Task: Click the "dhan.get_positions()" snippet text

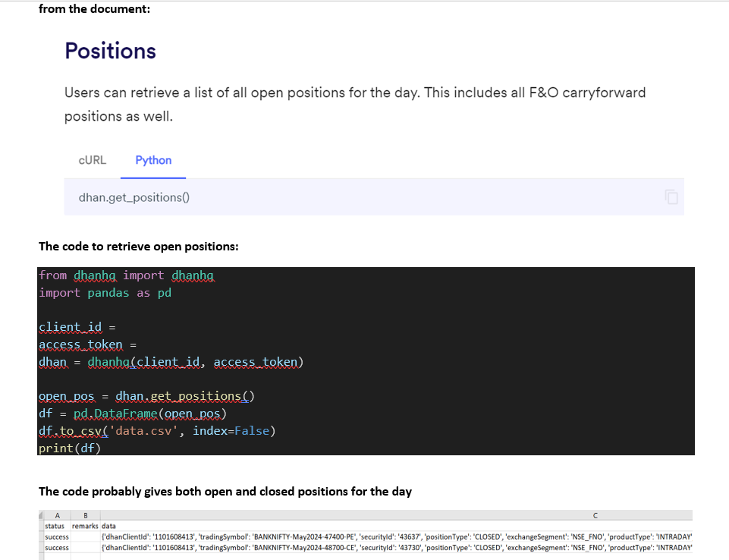Action: click(134, 198)
